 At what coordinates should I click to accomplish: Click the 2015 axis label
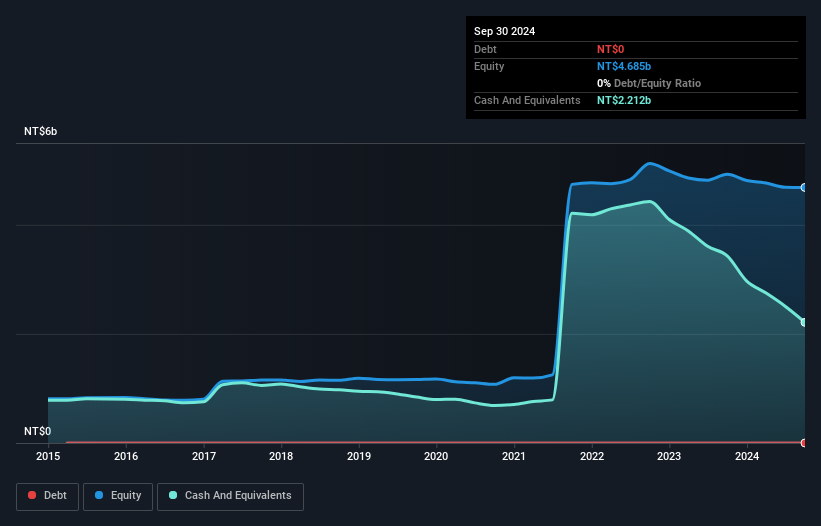pyautogui.click(x=48, y=456)
